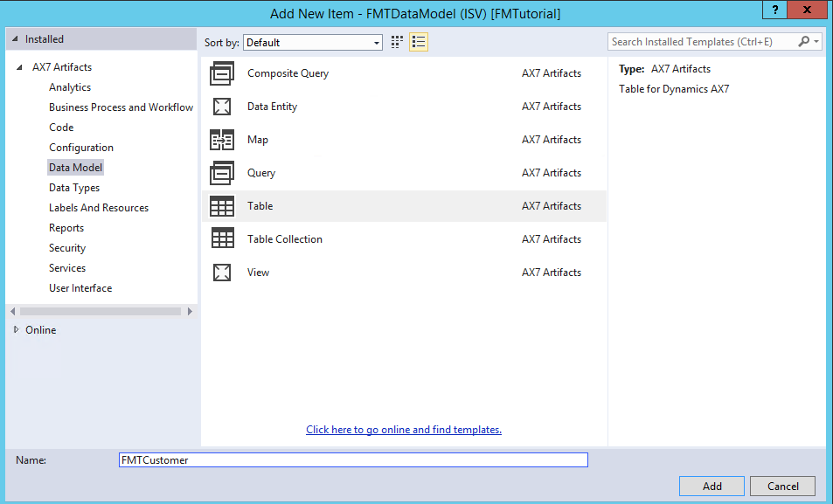Follow the online templates link

(403, 430)
